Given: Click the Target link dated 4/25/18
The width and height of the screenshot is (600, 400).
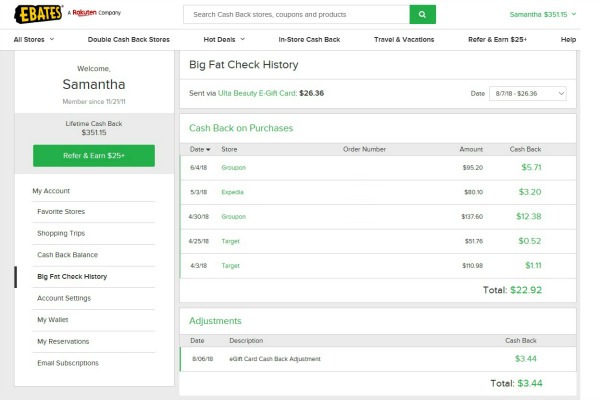Looking at the screenshot, I should pos(230,241).
